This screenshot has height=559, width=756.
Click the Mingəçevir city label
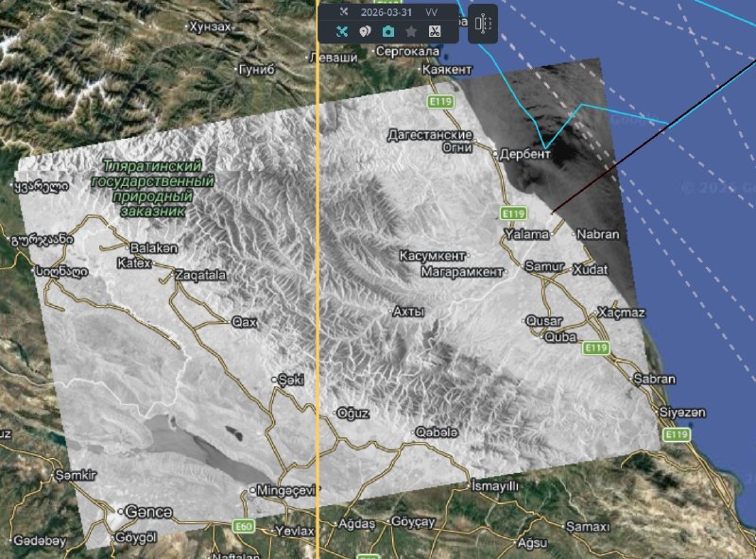click(x=286, y=491)
